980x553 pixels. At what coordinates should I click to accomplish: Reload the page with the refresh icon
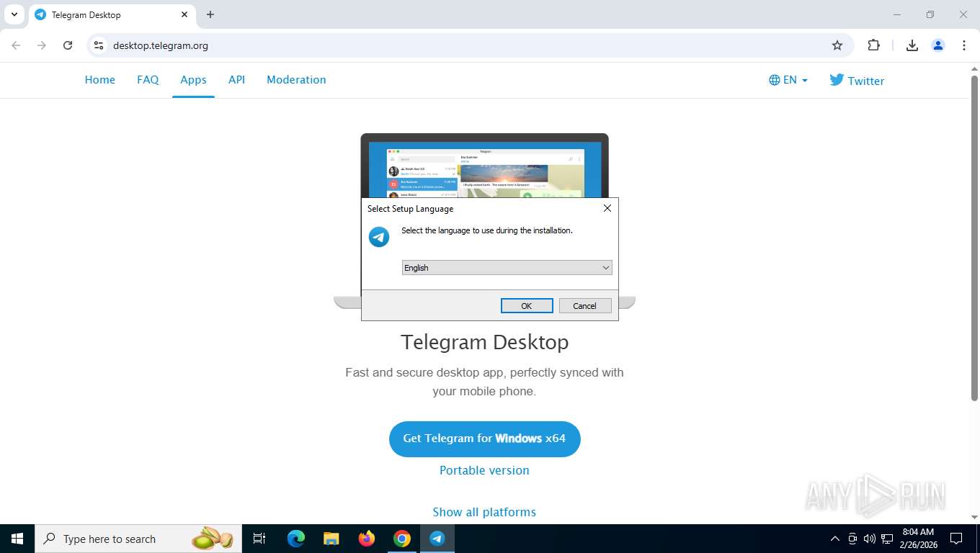[x=68, y=45]
